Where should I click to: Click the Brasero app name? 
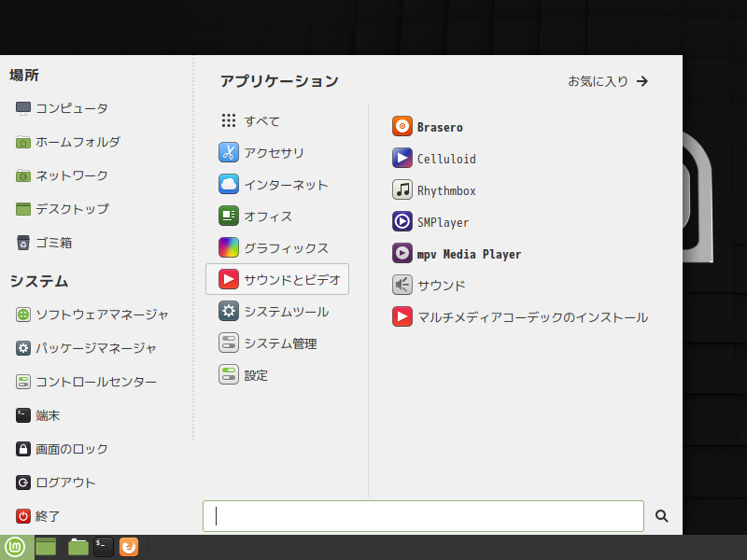[440, 127]
